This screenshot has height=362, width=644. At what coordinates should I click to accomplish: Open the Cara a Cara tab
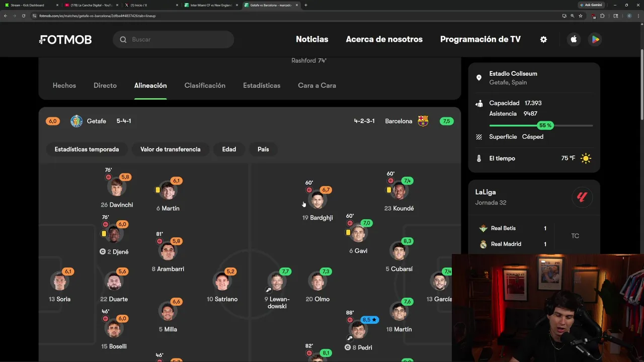[317, 85]
